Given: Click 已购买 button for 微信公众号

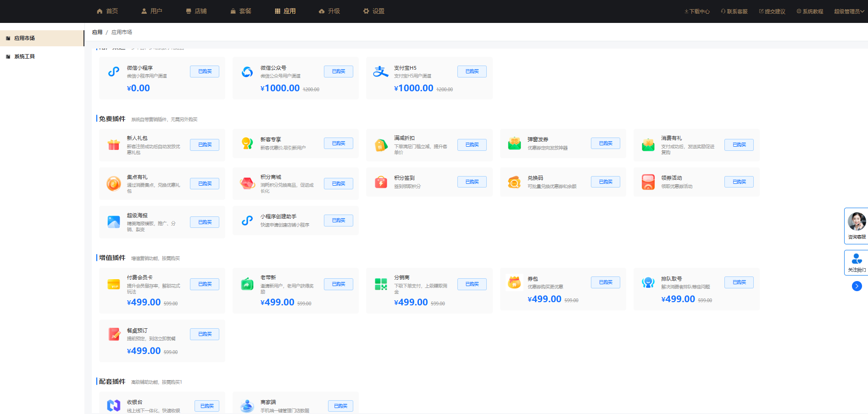Looking at the screenshot, I should pyautogui.click(x=339, y=72).
